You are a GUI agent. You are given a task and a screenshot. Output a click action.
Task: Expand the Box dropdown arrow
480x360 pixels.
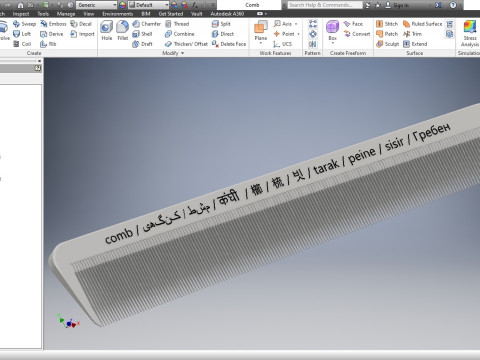[x=332, y=43]
